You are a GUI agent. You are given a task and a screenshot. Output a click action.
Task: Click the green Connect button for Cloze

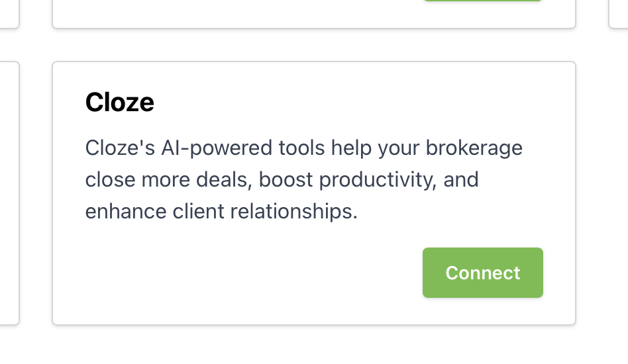pos(482,273)
